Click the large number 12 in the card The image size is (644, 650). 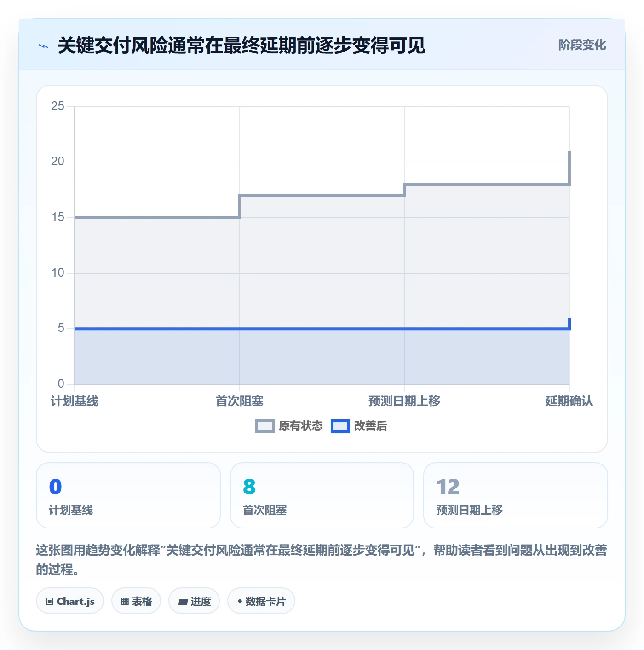tap(448, 487)
